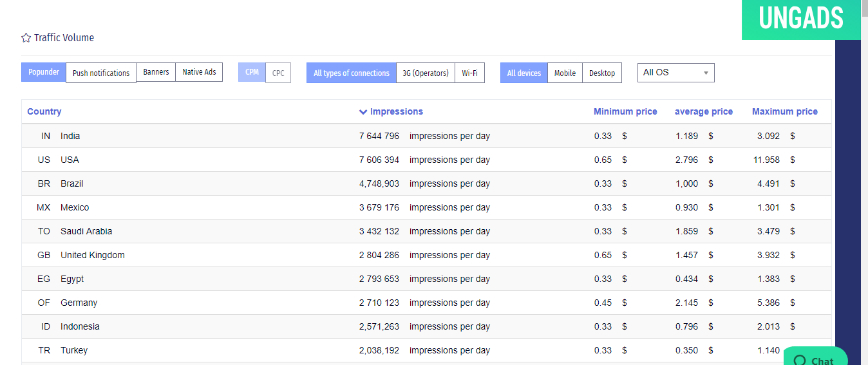Filter by All types of connections
The height and width of the screenshot is (365, 868).
(351, 73)
